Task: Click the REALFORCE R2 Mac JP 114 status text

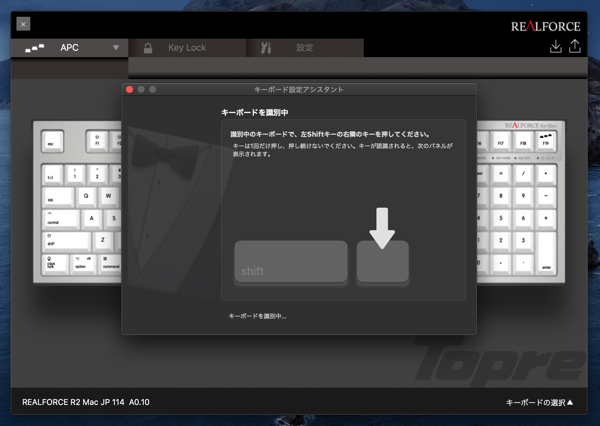Action: tap(86, 402)
